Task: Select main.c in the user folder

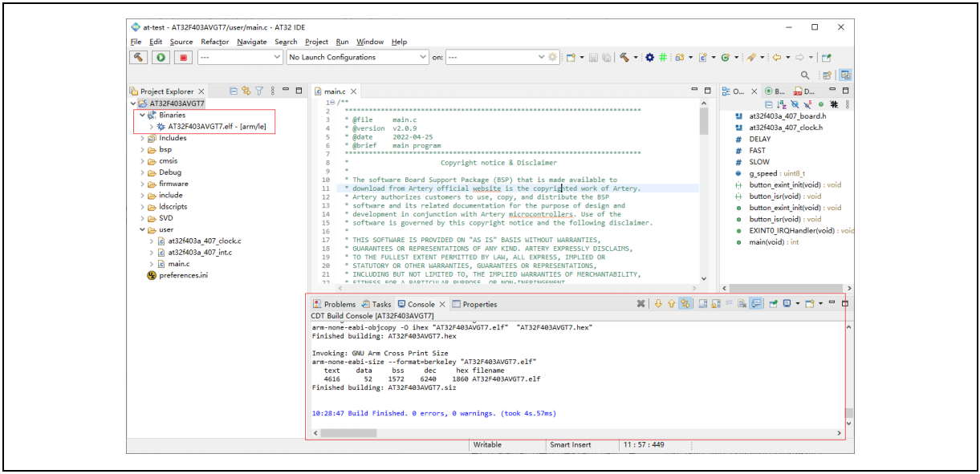Action: (x=178, y=264)
